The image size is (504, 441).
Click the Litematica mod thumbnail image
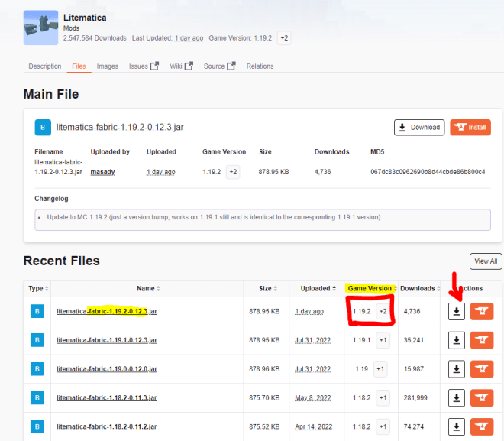tap(40, 28)
